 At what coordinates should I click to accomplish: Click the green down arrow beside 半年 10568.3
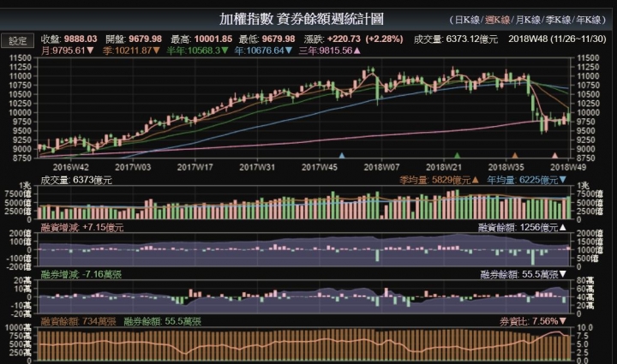[x=225, y=51]
